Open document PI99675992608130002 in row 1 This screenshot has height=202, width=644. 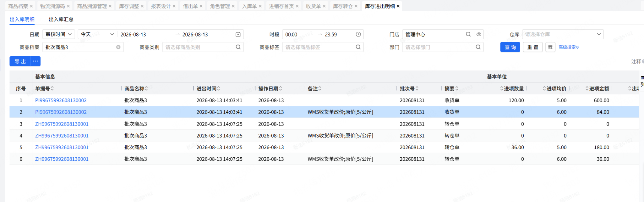click(61, 100)
